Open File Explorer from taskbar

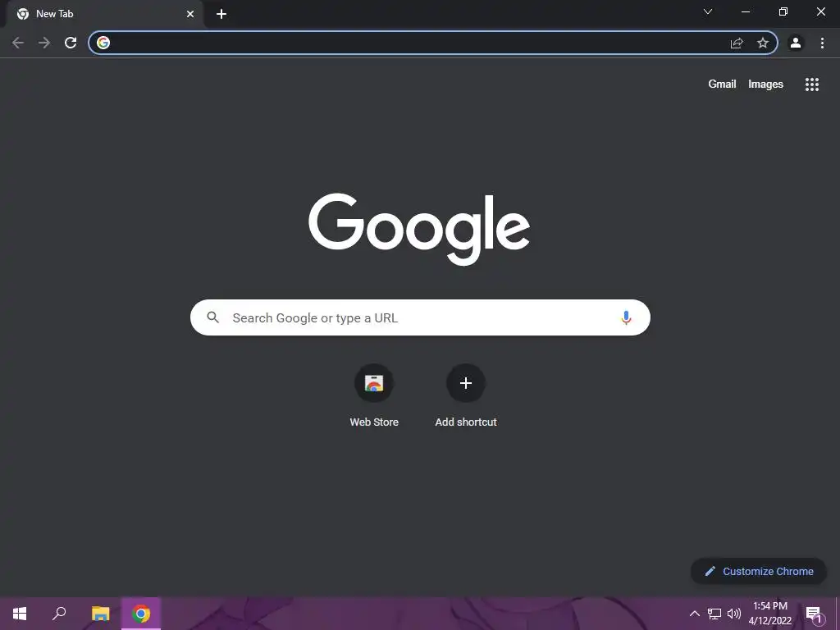(x=100, y=614)
